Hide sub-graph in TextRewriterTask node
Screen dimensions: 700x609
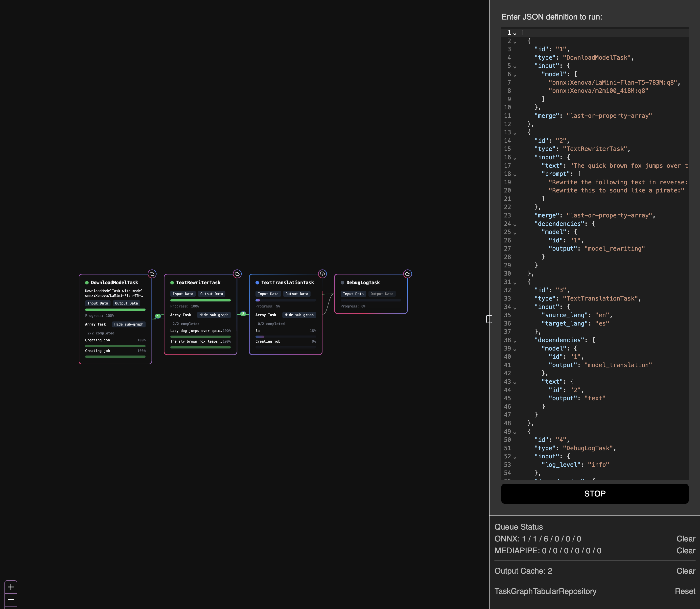214,315
